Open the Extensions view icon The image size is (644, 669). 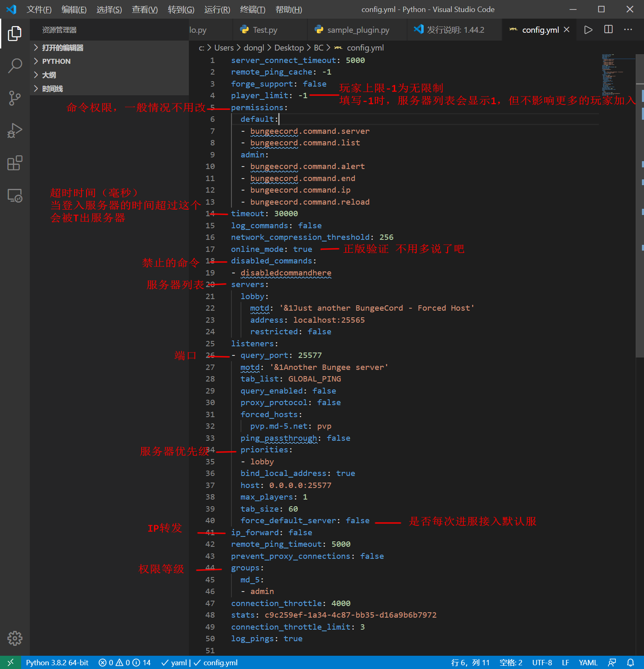click(14, 163)
